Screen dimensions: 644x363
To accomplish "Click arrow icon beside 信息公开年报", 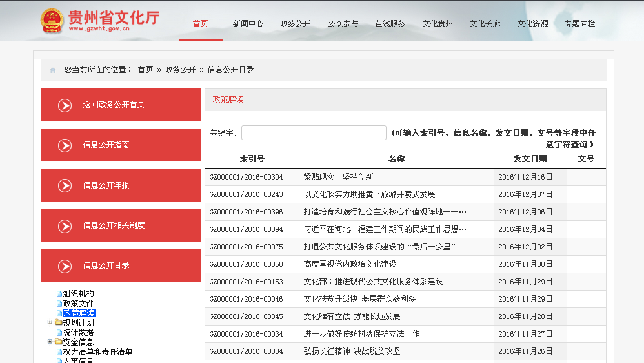I will point(65,186).
